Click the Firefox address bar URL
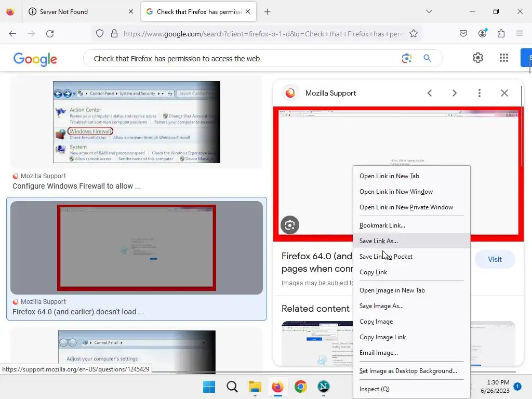 [x=263, y=34]
